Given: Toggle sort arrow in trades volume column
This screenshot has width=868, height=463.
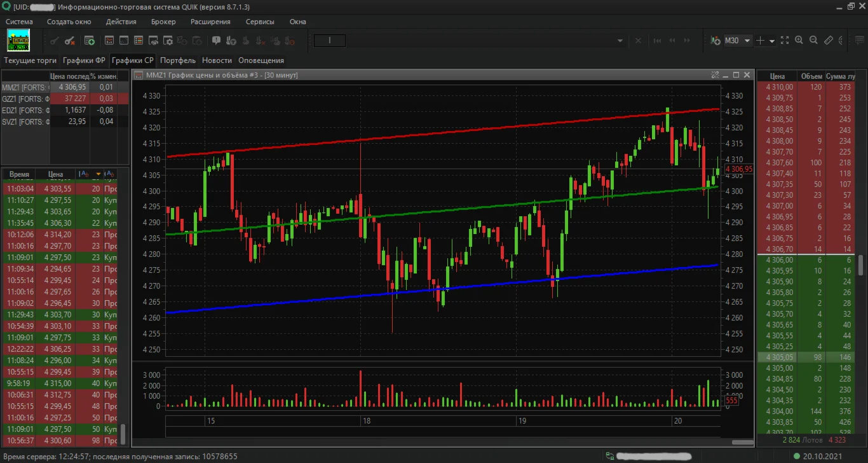Looking at the screenshot, I should pos(98,174).
